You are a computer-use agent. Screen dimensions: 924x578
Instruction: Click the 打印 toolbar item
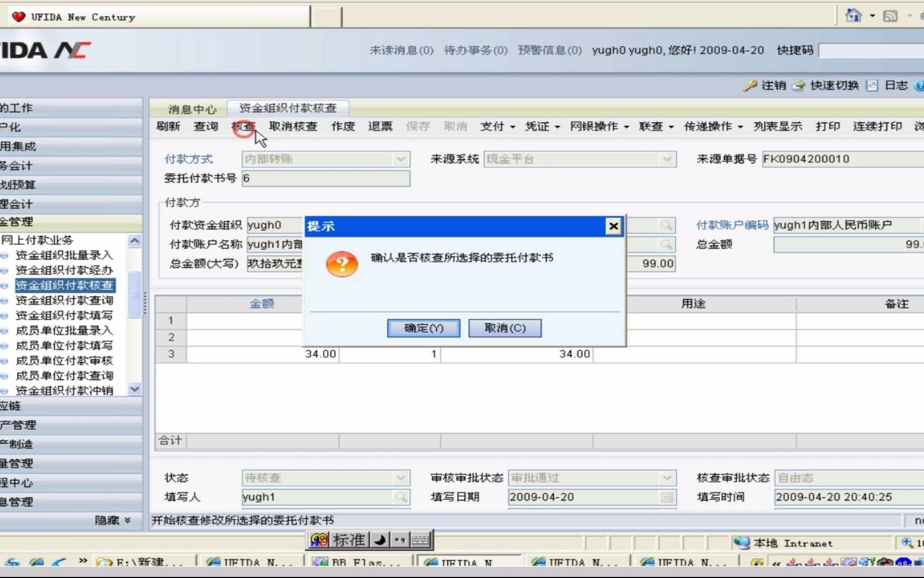pos(828,126)
